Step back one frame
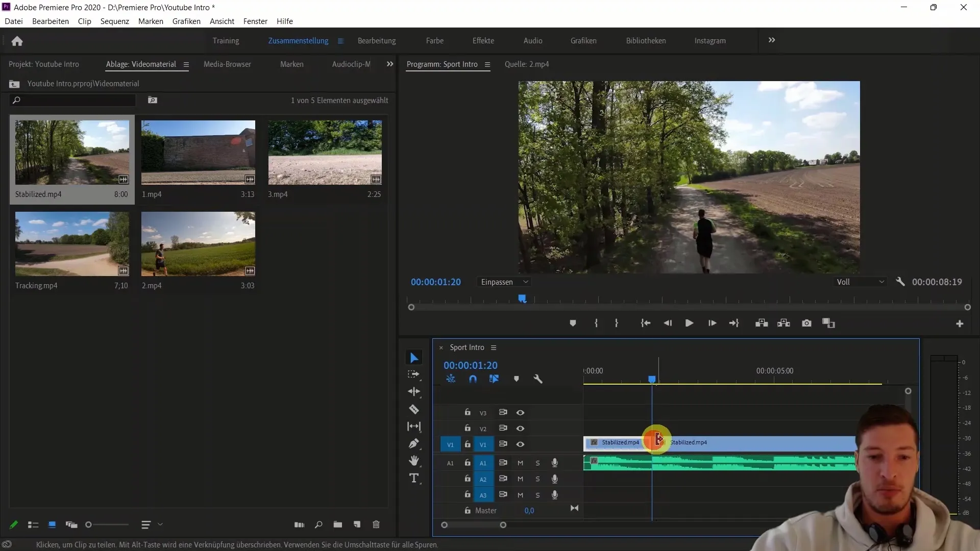Screen dimensions: 980x551 pyautogui.click(x=668, y=323)
